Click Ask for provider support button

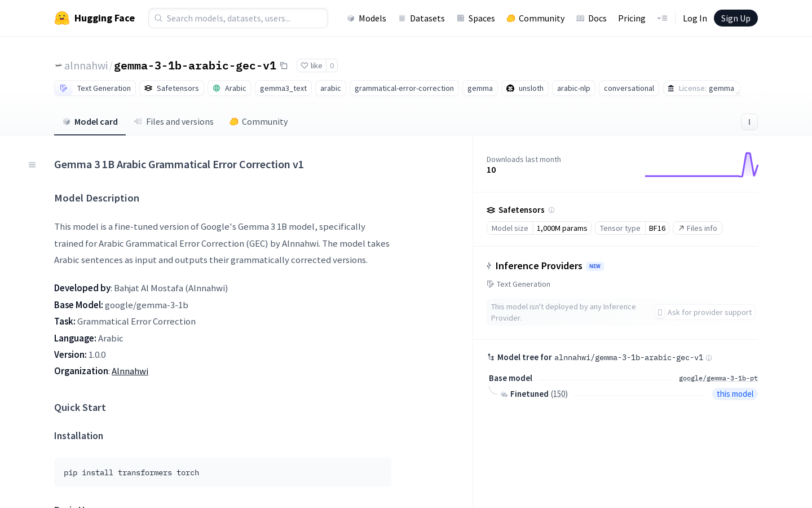tap(704, 312)
